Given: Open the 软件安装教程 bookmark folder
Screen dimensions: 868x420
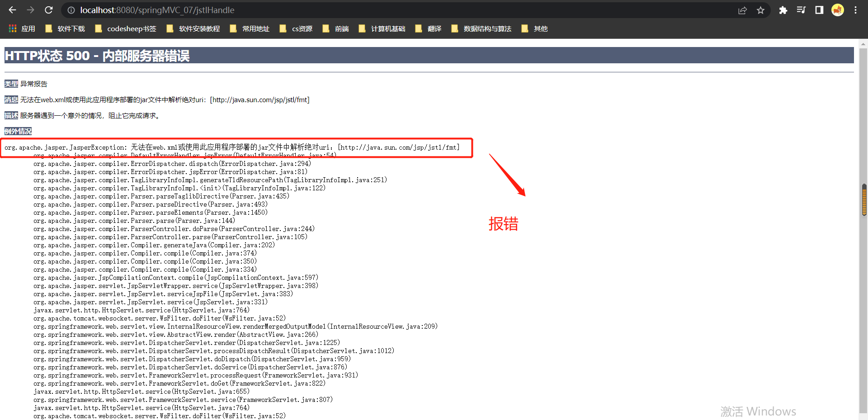Looking at the screenshot, I should point(193,28).
